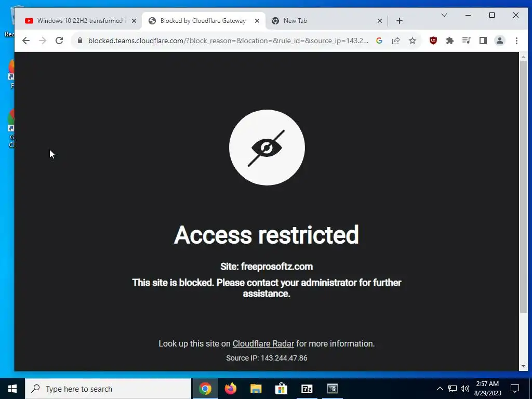Expand the tab search chevron
Viewport: 532px width, 399px height.
coord(444,15)
